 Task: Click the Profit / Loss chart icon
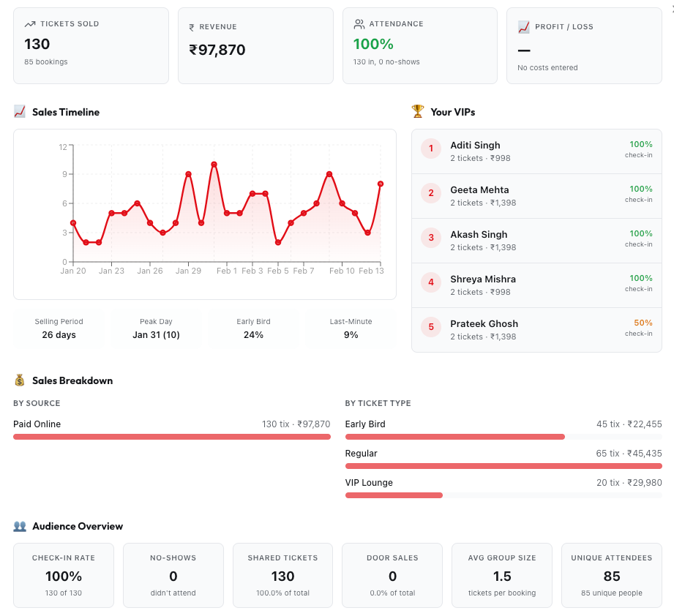pos(523,27)
